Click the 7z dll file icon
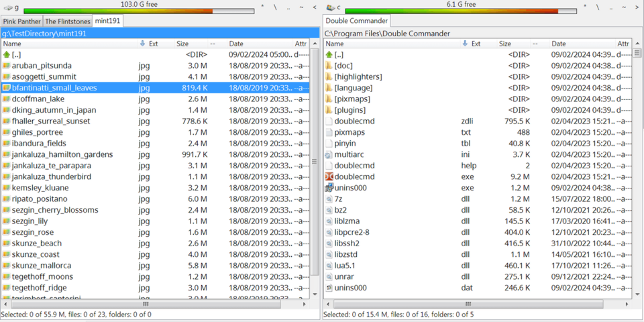 pyautogui.click(x=329, y=199)
